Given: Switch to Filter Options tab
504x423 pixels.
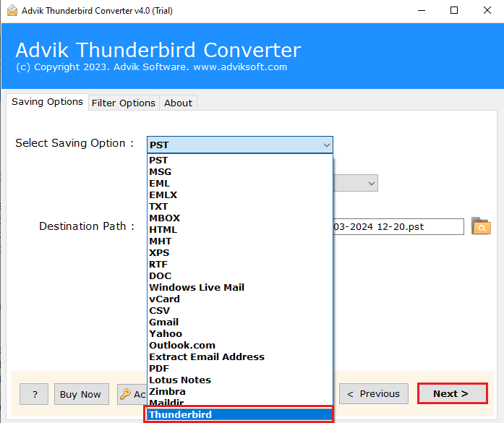Looking at the screenshot, I should point(124,103).
